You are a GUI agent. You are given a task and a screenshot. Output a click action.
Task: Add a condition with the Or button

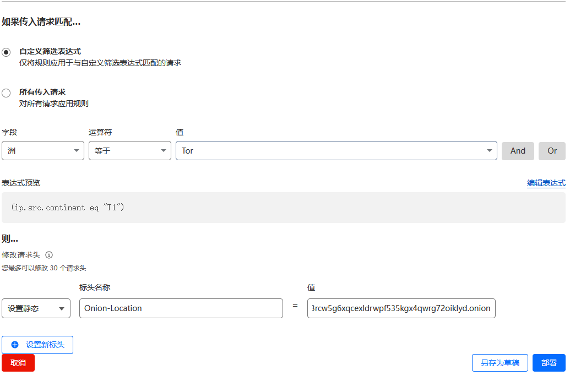[552, 151]
